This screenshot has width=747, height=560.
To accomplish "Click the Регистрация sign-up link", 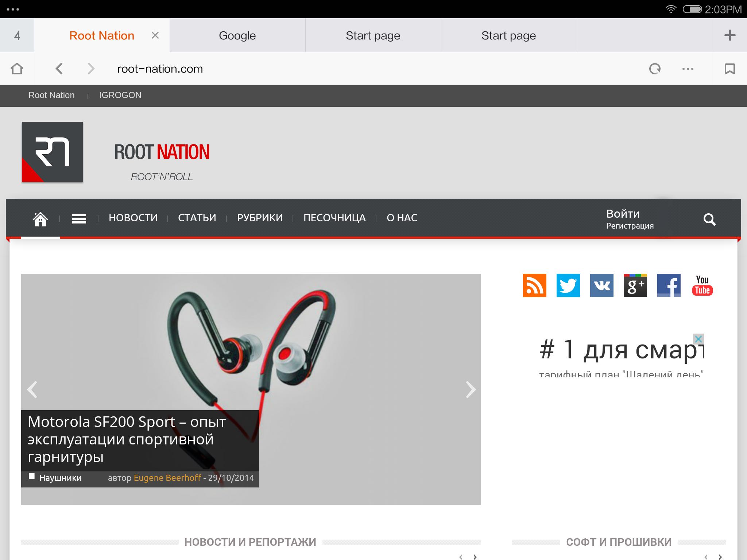I will click(630, 226).
